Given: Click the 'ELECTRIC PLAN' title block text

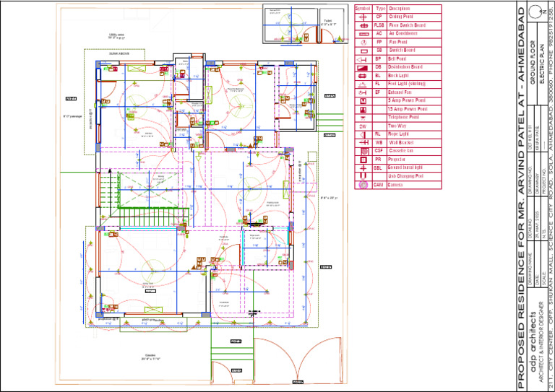Looking at the screenshot, I should pos(542,64).
